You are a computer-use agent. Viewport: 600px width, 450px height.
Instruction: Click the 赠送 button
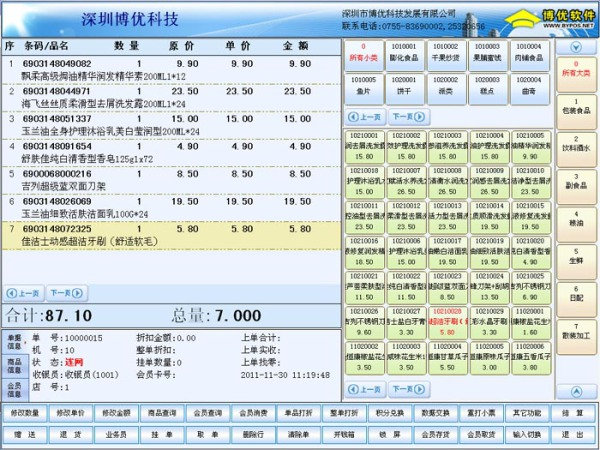(25, 435)
